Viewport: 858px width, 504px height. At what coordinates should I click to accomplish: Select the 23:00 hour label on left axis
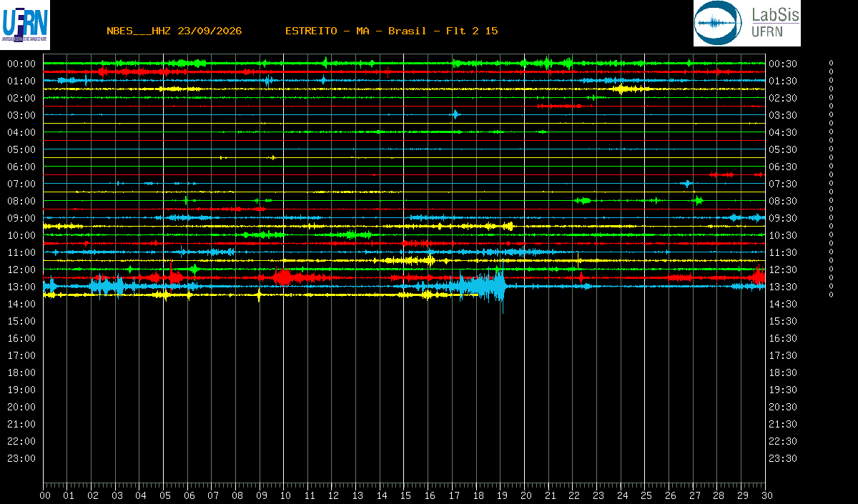(x=21, y=458)
